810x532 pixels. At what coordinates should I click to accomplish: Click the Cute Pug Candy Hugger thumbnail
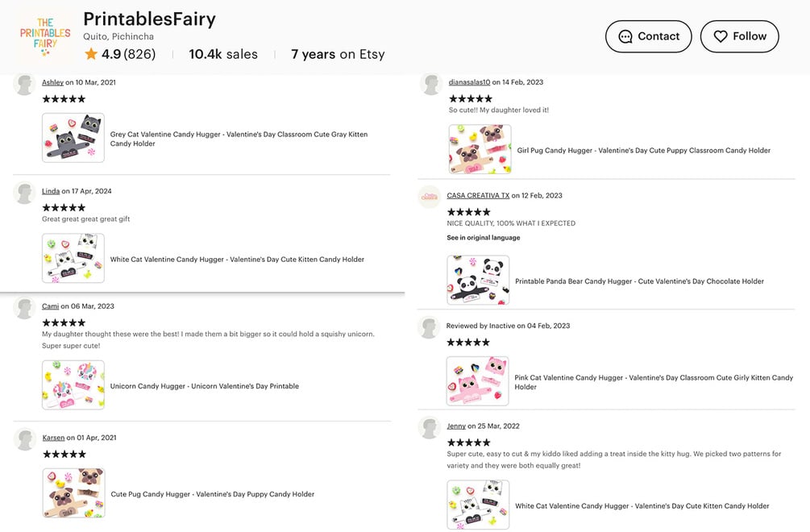[73, 493]
